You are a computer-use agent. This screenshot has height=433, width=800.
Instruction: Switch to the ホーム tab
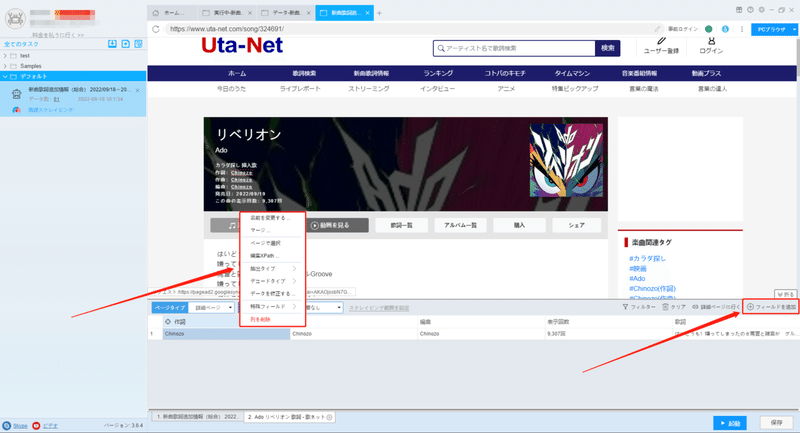(171, 13)
